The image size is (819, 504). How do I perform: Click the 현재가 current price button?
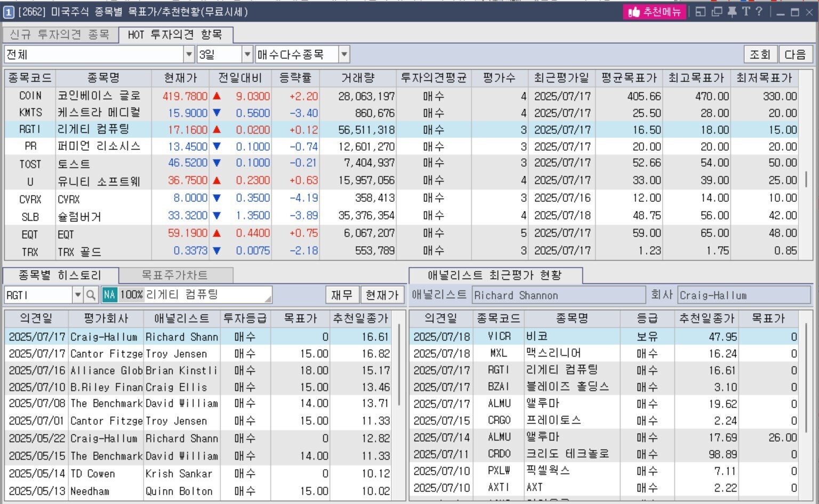click(x=382, y=295)
